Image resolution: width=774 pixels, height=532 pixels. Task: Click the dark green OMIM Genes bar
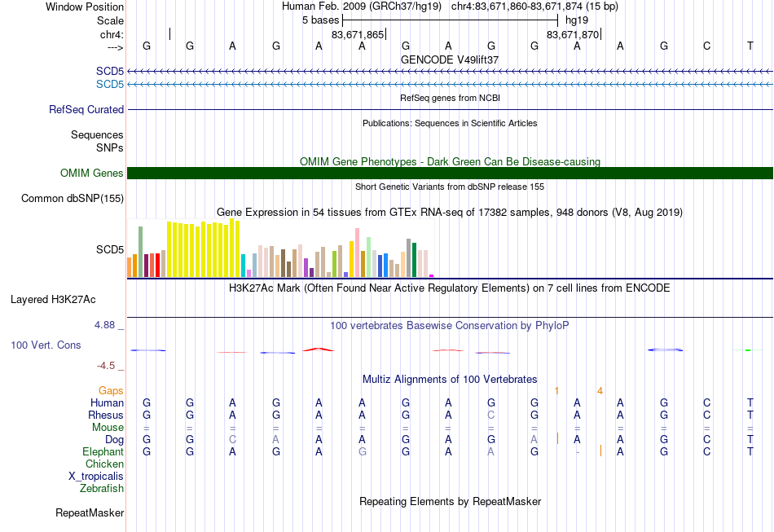(450, 174)
